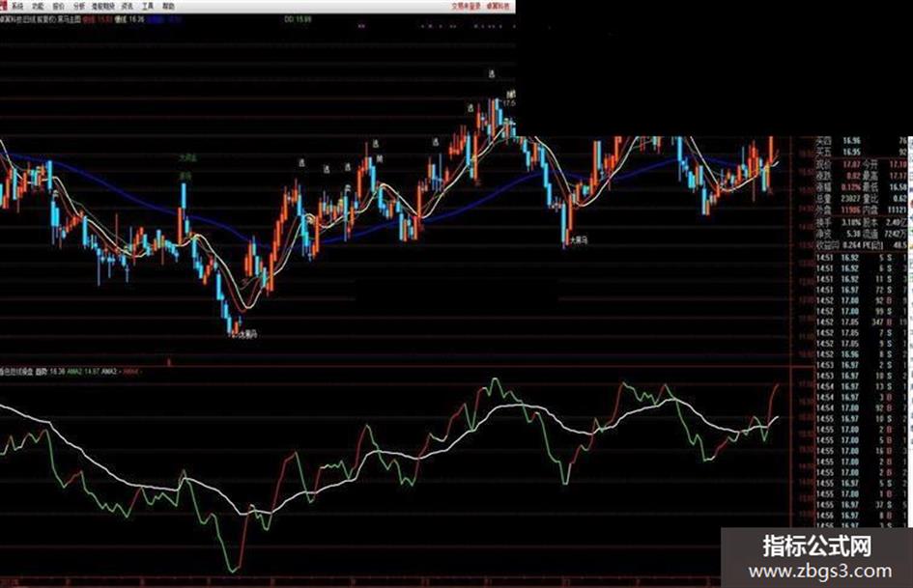Screen dimensions: 913x588
Task: Click the 卓翼科技 stock name at top right
Action: pos(498,6)
